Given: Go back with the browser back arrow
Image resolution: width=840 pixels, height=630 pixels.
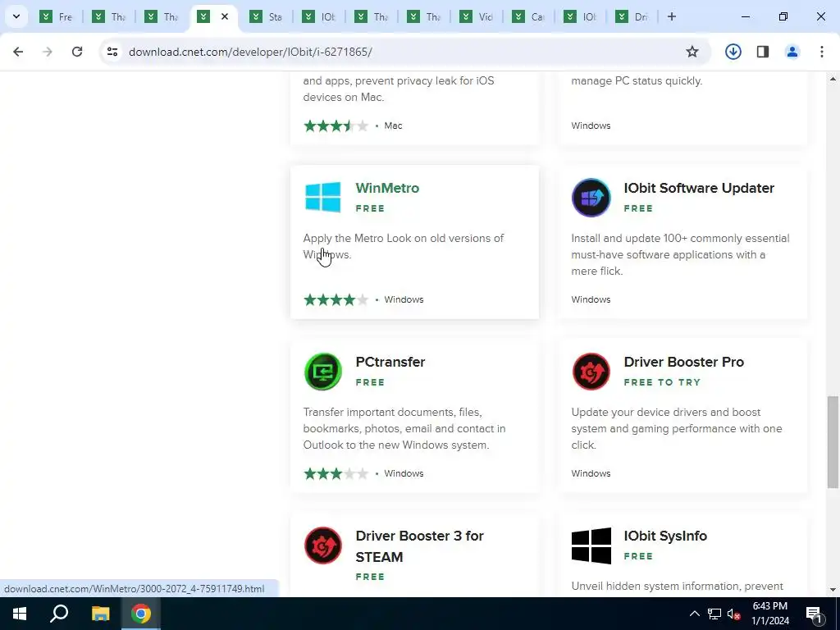Looking at the screenshot, I should pos(18,52).
